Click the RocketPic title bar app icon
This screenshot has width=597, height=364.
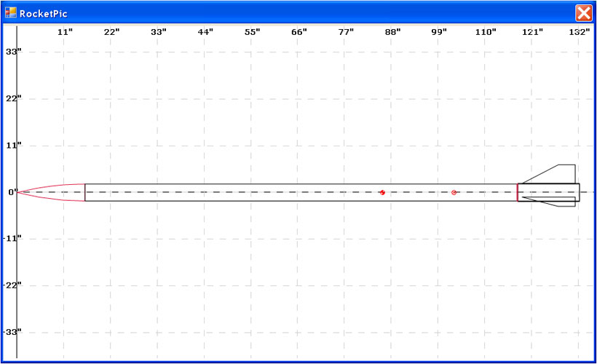click(x=11, y=12)
